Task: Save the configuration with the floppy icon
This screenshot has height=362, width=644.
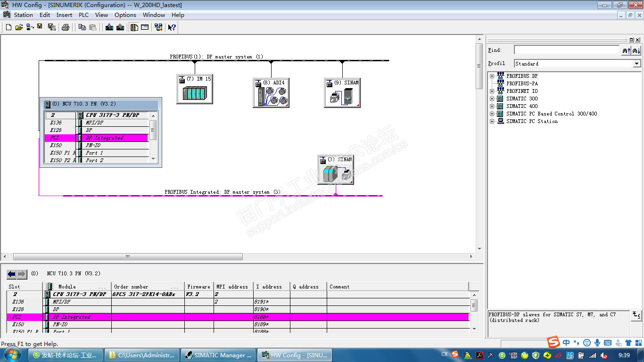Action: click(40, 27)
